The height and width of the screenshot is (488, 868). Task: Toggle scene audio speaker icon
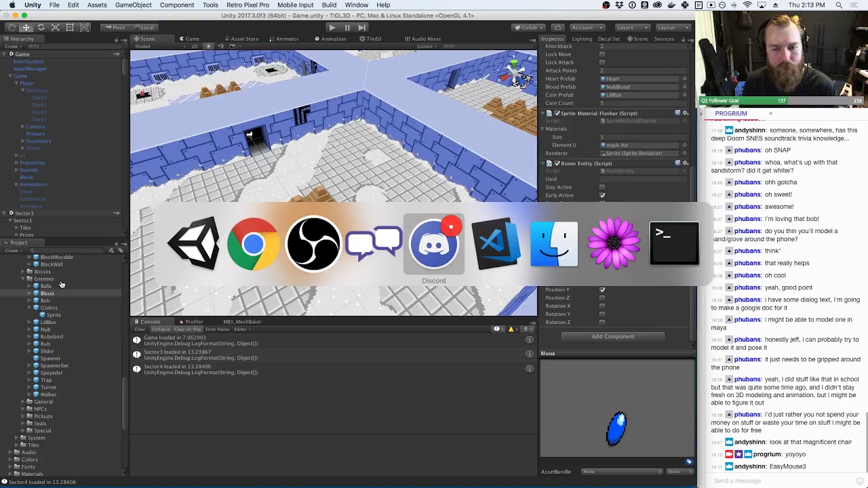click(220, 46)
